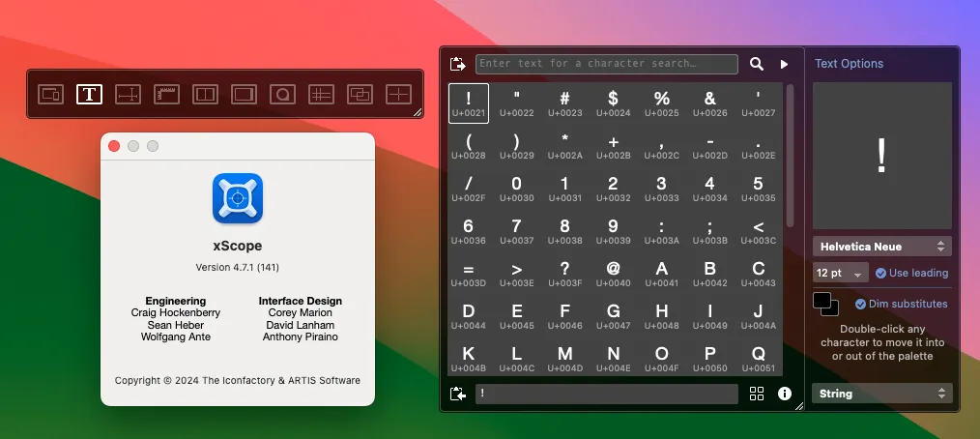Click the import icon left of search field

coord(457,64)
